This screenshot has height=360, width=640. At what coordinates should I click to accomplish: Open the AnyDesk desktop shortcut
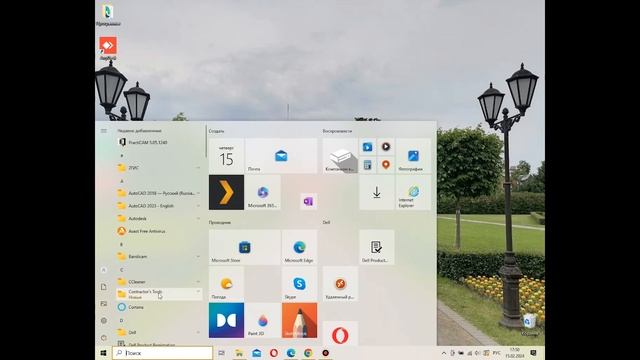[108, 48]
